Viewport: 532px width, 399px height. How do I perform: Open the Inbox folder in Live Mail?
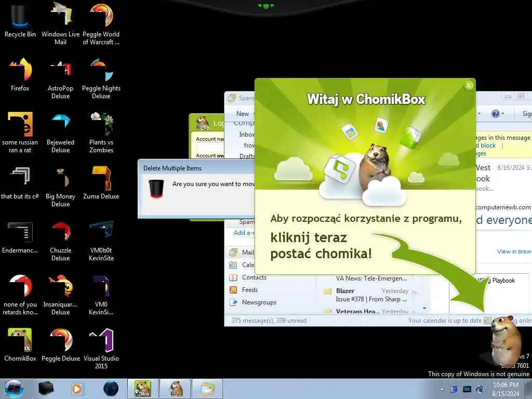pyautogui.click(x=247, y=135)
